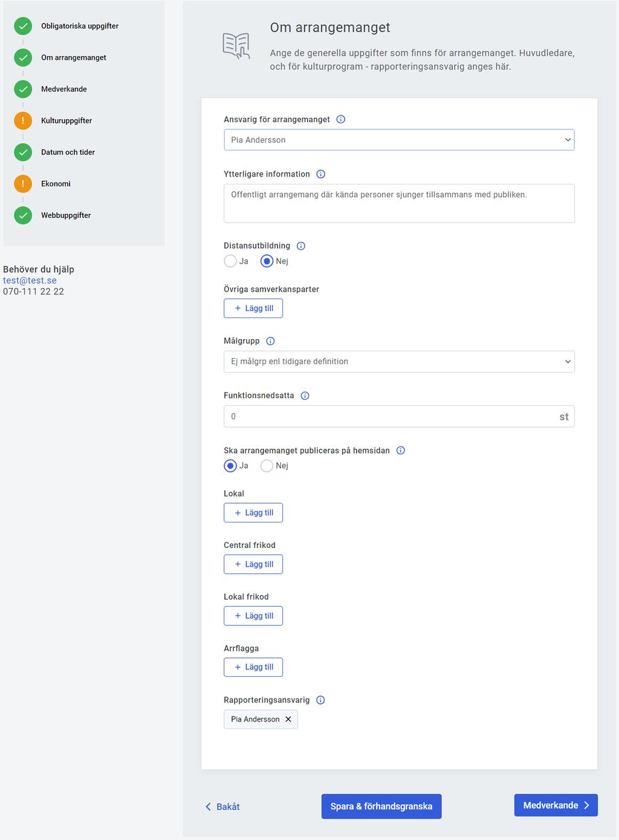Open the Ansvarig för arrangemanget dropdown
Screen dimensions: 619x840
(399, 140)
